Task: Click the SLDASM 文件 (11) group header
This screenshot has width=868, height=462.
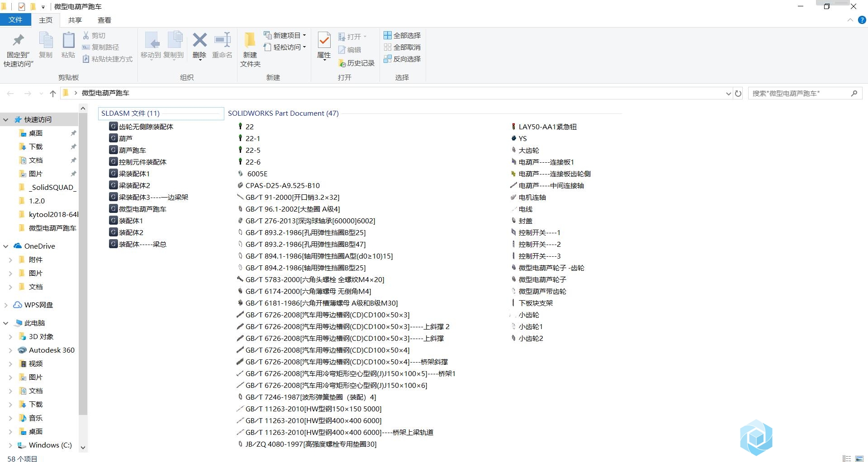Action: pyautogui.click(x=161, y=113)
